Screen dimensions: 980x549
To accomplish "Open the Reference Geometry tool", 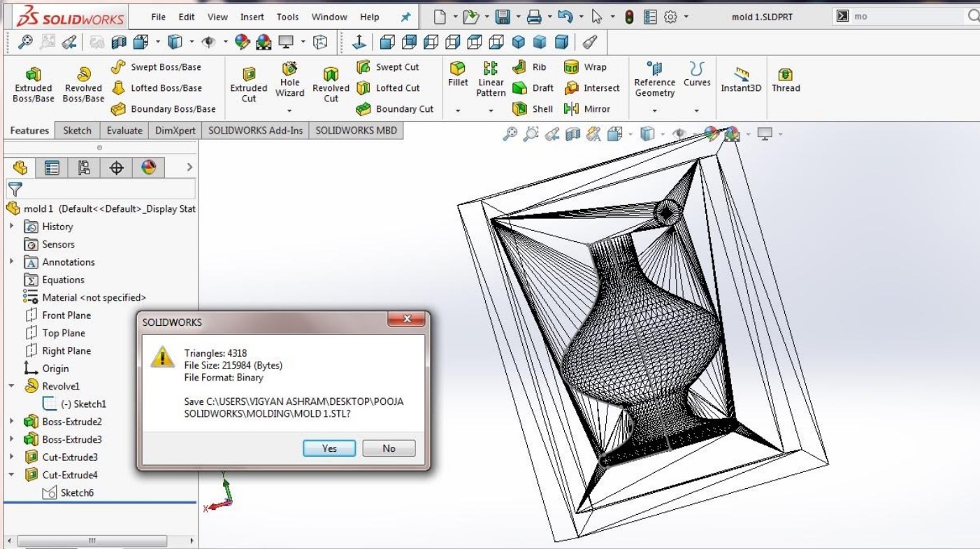I will pos(654,79).
